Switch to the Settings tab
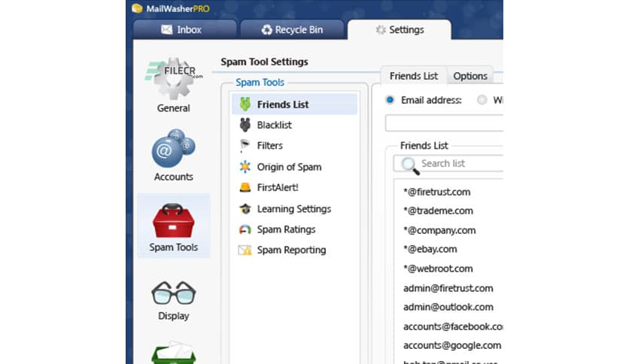The image size is (629, 364). click(400, 29)
